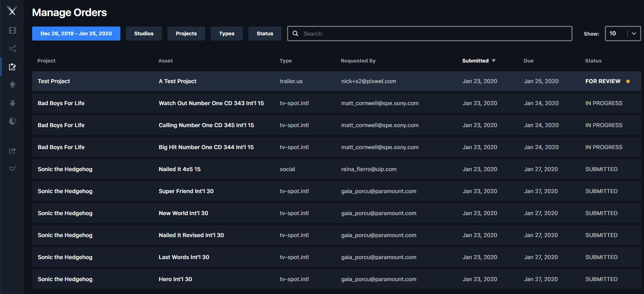Click the Jan 25, 2020 due date
The height and width of the screenshot is (294, 644).
click(x=541, y=81)
